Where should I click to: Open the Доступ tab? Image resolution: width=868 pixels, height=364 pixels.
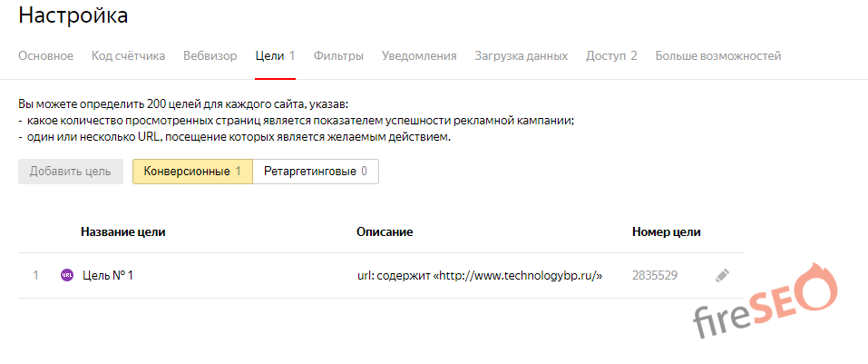tap(611, 56)
